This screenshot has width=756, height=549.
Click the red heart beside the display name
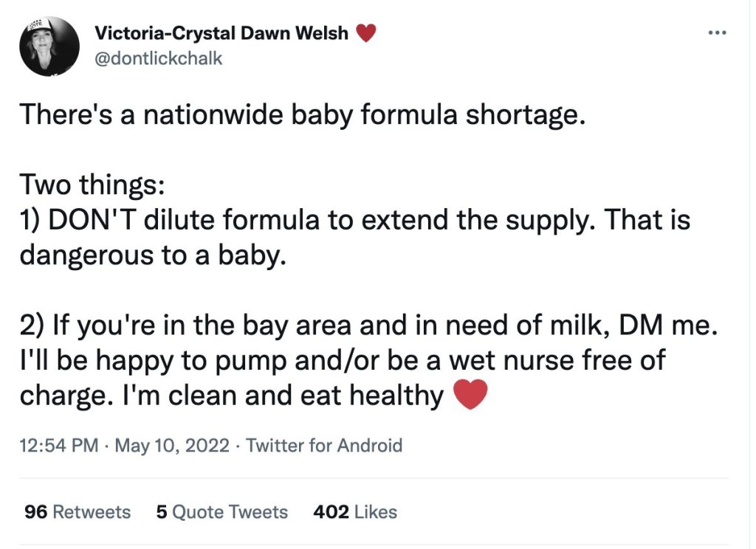366,33
